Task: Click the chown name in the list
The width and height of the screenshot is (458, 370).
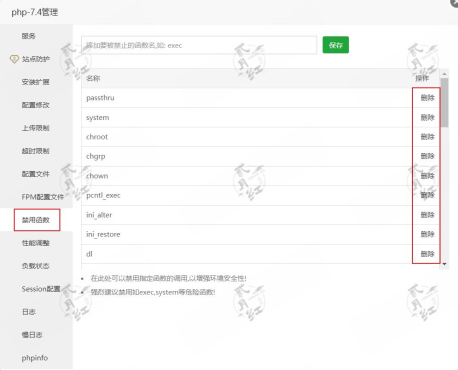Action: [x=97, y=176]
